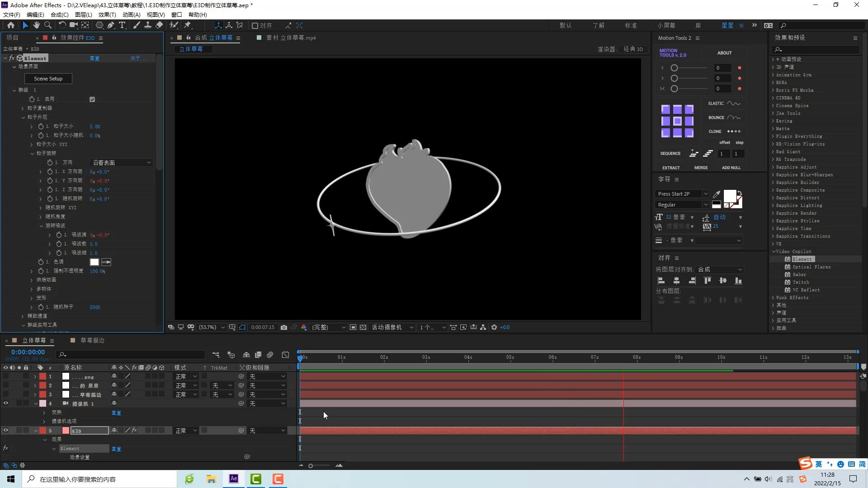The width and height of the screenshot is (868, 488).
Task: Open viewer magnification dropdown 53.7%
Action: coord(212,328)
